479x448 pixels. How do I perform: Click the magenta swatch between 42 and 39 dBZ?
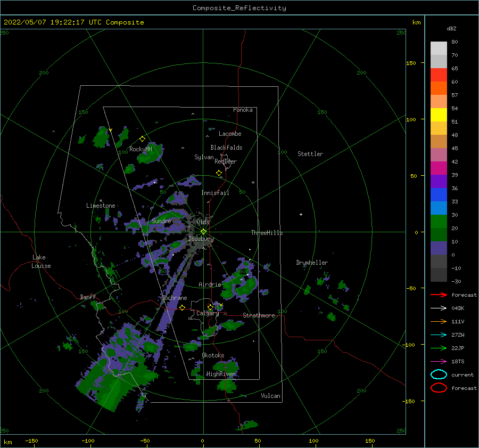point(439,168)
